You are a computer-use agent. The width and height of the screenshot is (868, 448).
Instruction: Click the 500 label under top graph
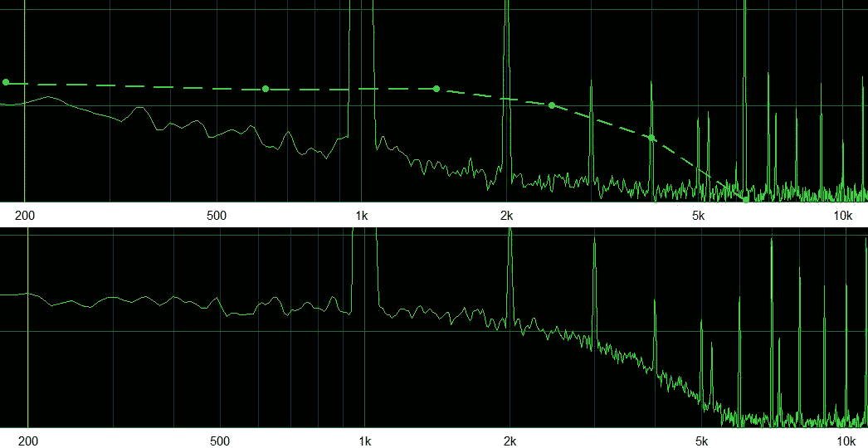(x=217, y=216)
